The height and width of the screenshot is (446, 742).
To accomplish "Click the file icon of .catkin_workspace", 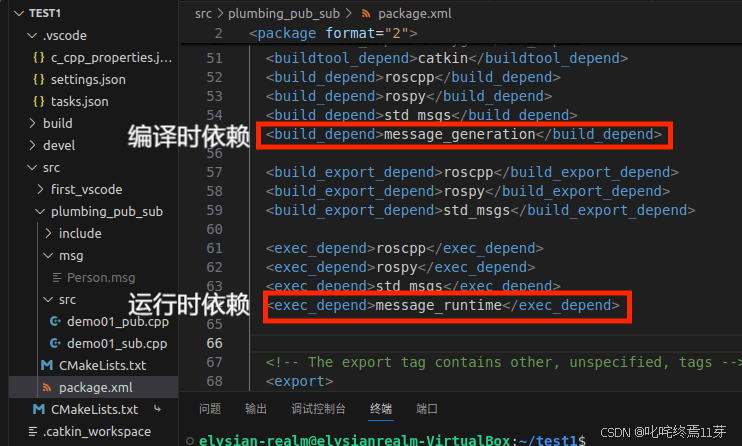I will click(x=33, y=431).
